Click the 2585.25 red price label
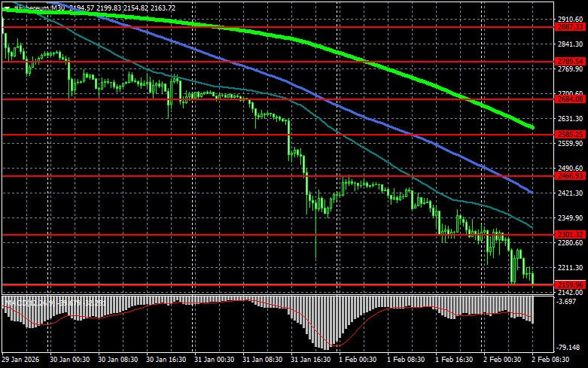Image resolution: width=588 pixels, height=368 pixels. click(x=570, y=135)
